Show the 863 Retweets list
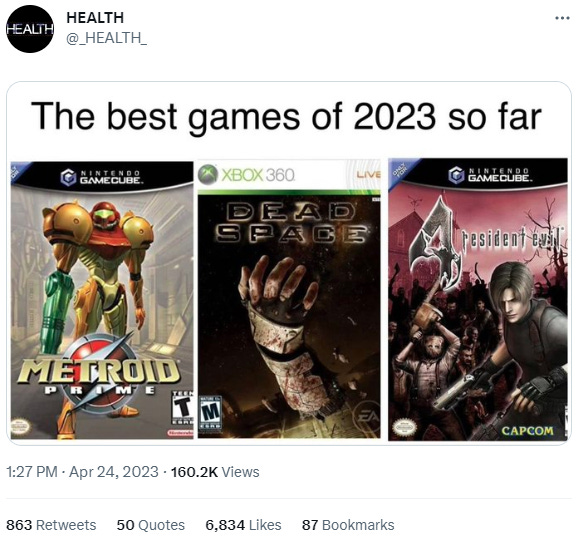 click(x=51, y=525)
